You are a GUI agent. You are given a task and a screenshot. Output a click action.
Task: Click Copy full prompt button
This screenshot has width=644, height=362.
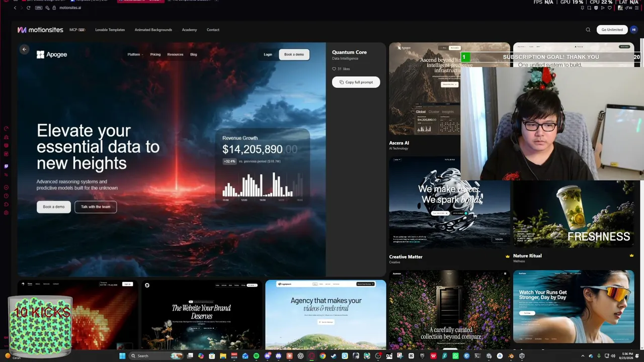[x=356, y=82]
